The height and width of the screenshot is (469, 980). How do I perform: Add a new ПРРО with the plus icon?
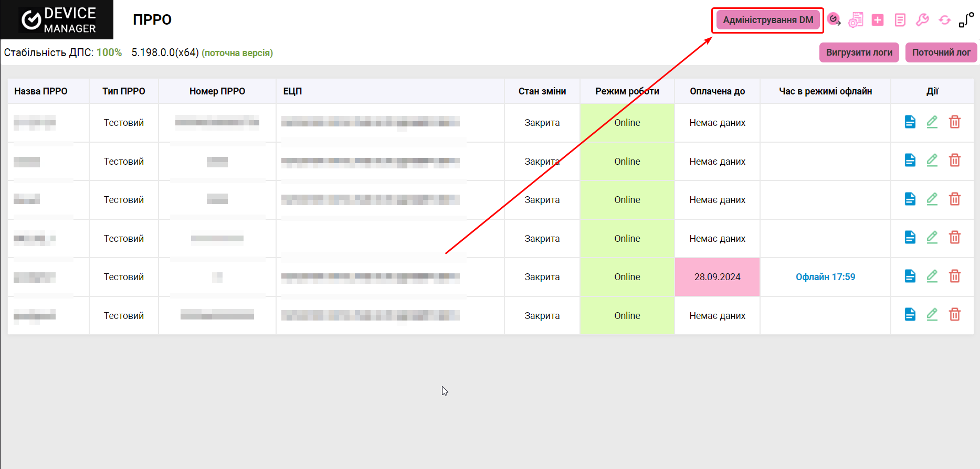[878, 20]
